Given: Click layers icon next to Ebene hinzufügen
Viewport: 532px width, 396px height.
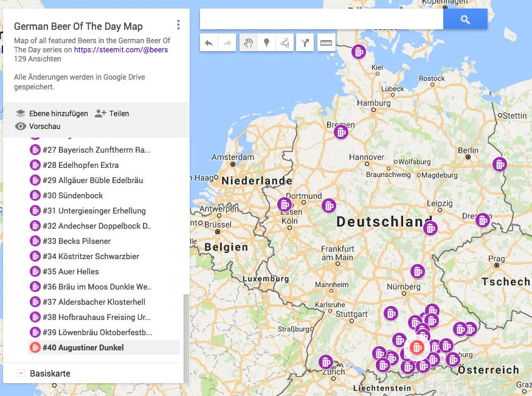Looking at the screenshot, I should pos(20,113).
